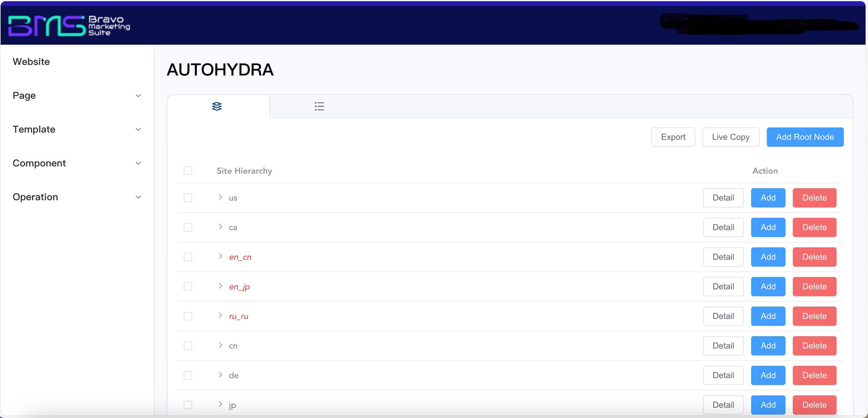Click the Live Copy button
This screenshot has width=868, height=418.
[730, 137]
